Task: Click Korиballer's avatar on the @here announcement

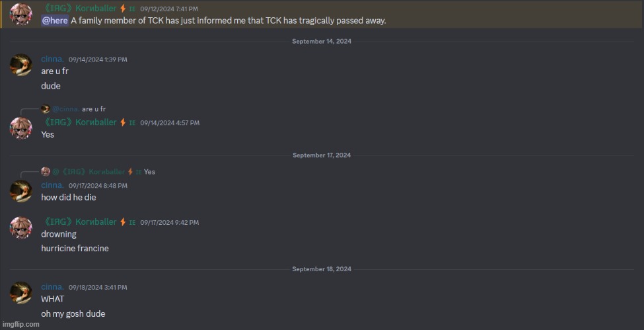Action: [x=20, y=14]
